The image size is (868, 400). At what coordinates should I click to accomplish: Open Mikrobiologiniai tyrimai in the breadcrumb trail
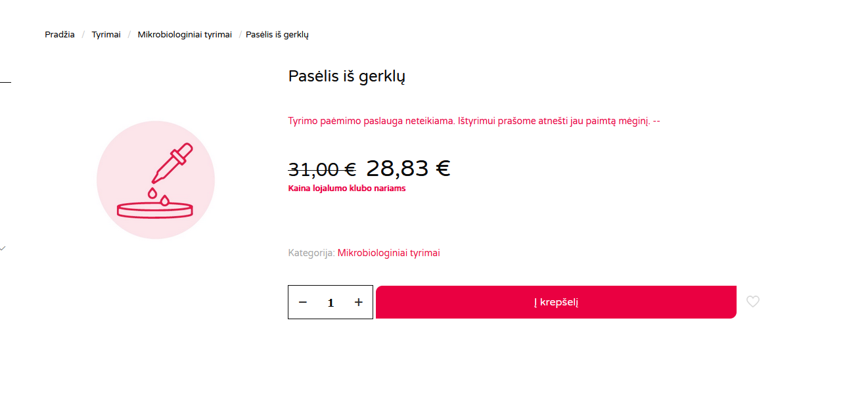185,35
